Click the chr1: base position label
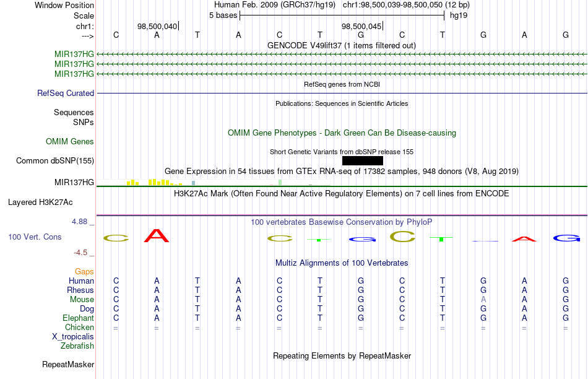Image resolution: width=588 pixels, height=379 pixels. 85,26
